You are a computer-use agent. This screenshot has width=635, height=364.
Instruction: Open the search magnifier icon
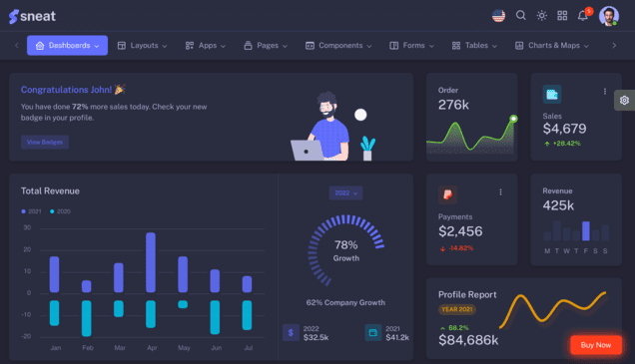coord(521,15)
